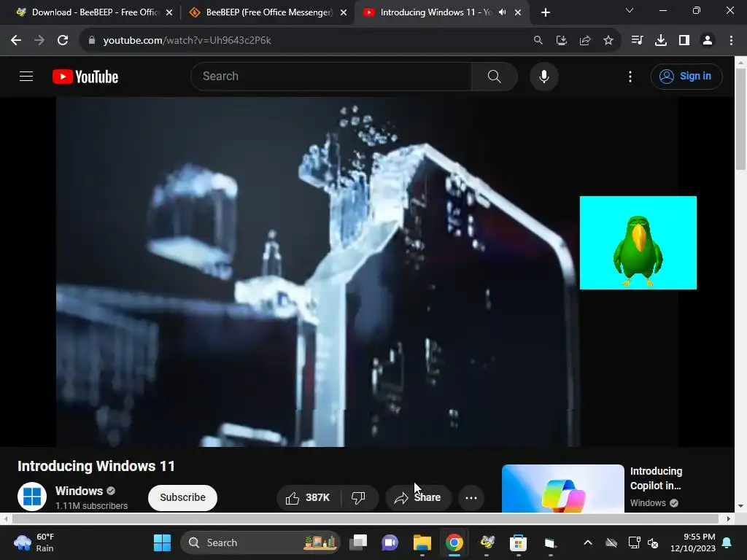Open the Windows channel name link
The height and width of the screenshot is (560, 747).
pos(79,491)
